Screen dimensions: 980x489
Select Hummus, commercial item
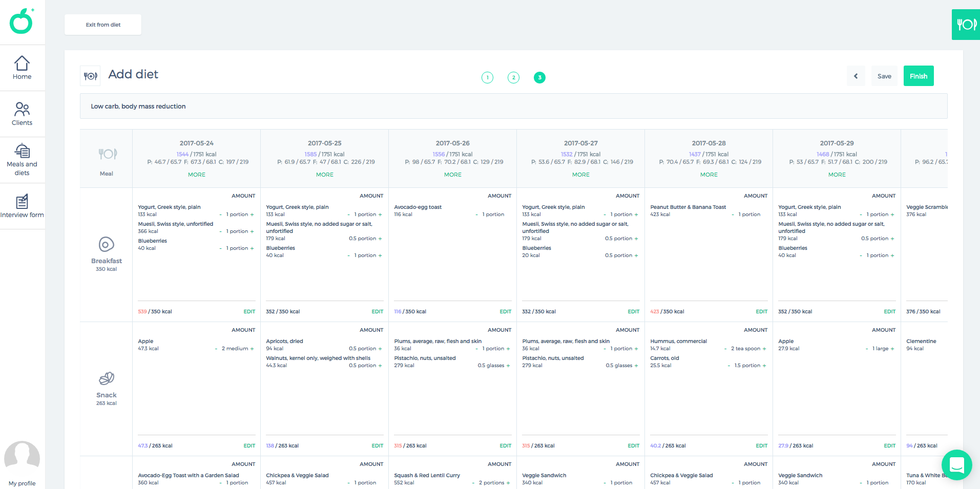coord(678,342)
